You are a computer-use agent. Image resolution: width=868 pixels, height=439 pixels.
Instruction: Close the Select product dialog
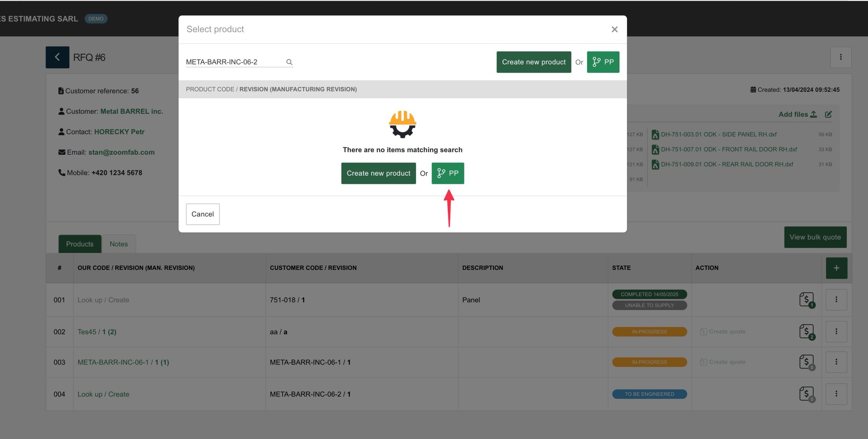pyautogui.click(x=614, y=29)
